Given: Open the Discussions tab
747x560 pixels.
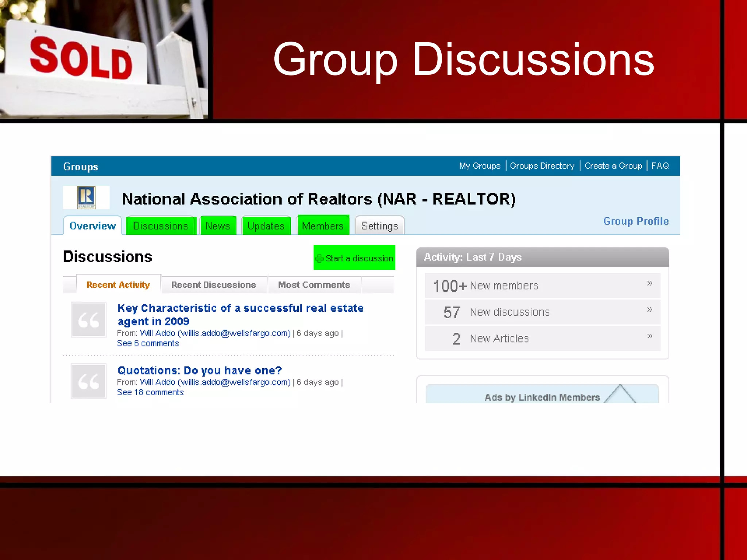Looking at the screenshot, I should pyautogui.click(x=160, y=226).
